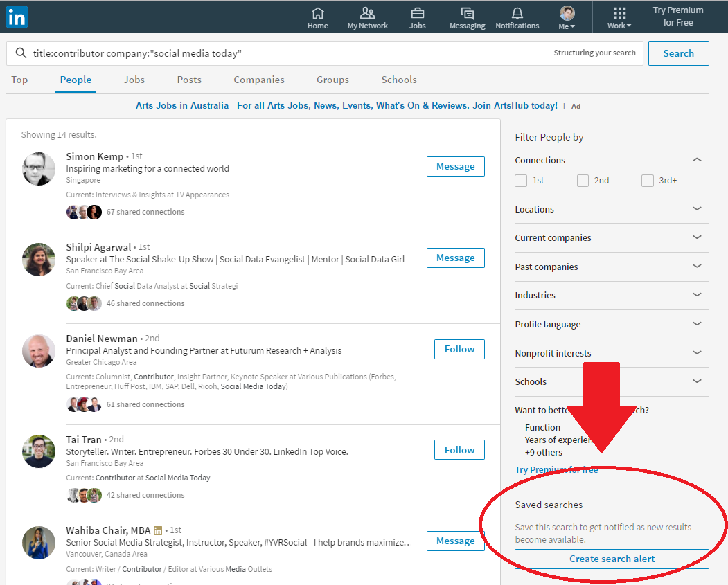Image resolution: width=728 pixels, height=585 pixels.
Task: Expand the Schools filter
Action: 697,381
